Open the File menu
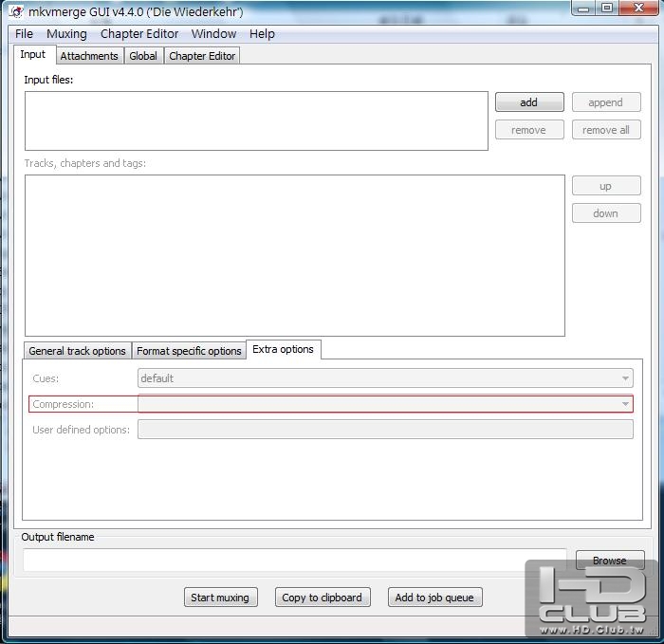The image size is (664, 644). coord(24,34)
